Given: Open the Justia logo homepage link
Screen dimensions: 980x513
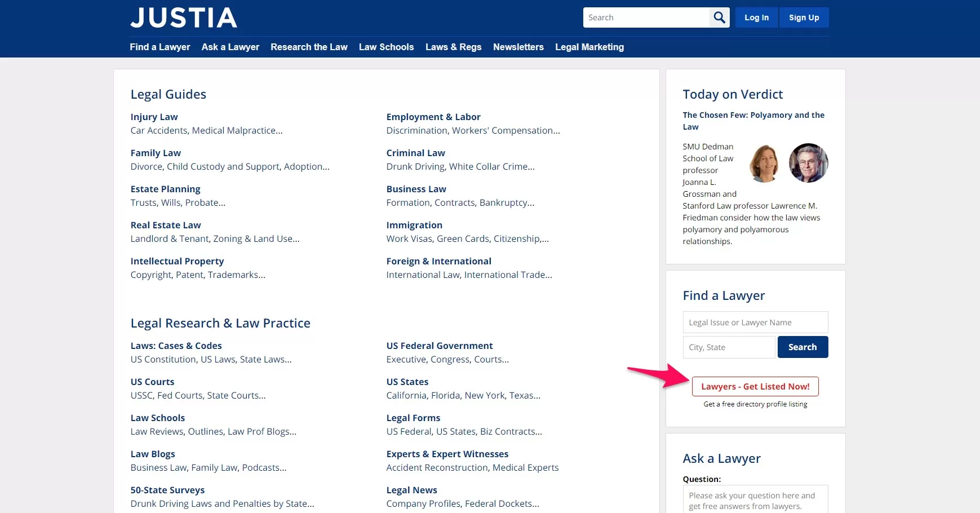Looking at the screenshot, I should click(184, 18).
